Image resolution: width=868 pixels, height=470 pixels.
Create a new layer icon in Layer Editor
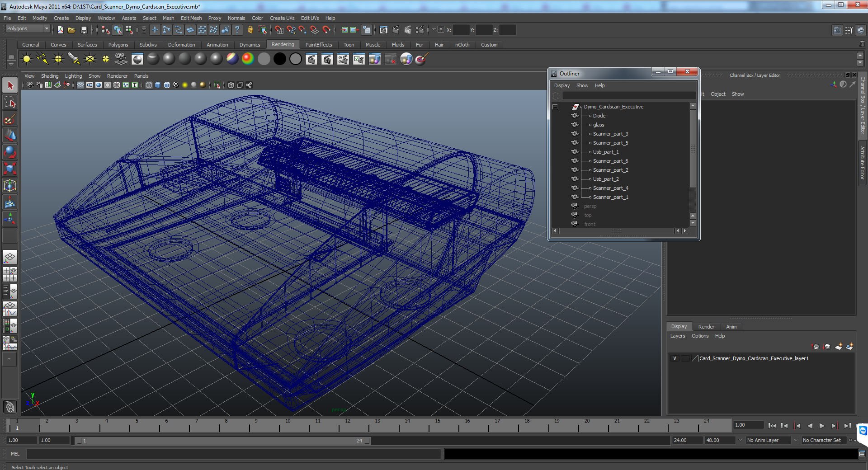coord(839,347)
